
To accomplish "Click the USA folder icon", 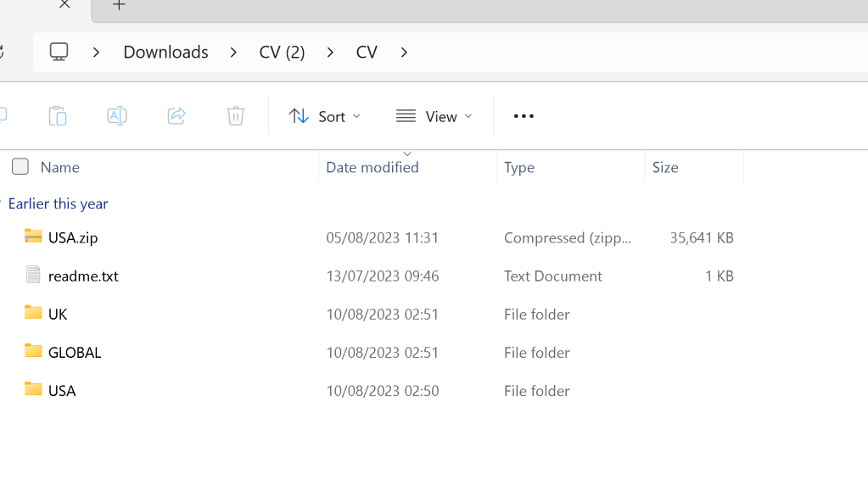I will coord(33,389).
